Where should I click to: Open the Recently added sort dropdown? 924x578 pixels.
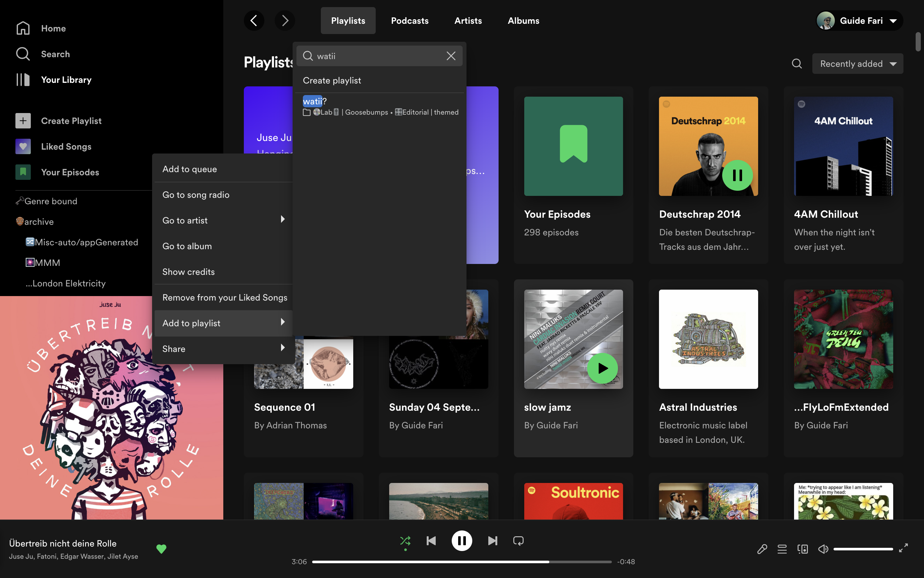coord(858,64)
